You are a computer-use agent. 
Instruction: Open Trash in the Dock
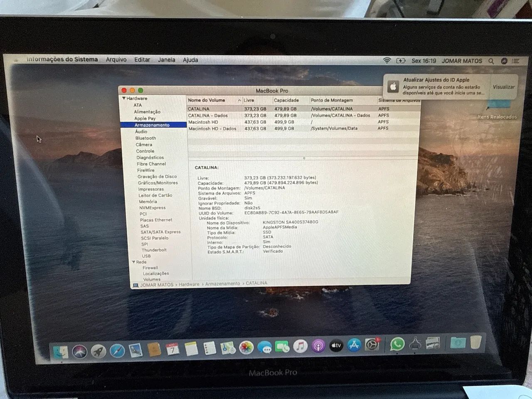(476, 342)
